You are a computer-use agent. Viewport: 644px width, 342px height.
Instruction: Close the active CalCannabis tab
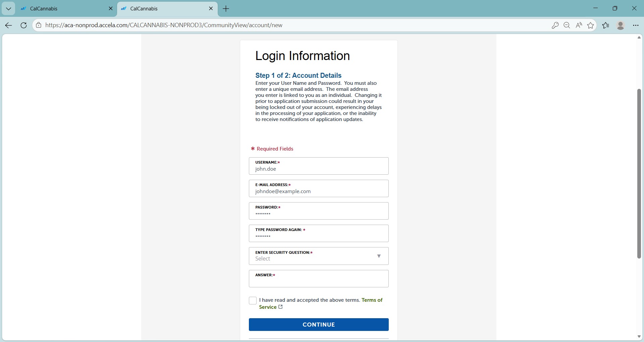click(x=211, y=9)
